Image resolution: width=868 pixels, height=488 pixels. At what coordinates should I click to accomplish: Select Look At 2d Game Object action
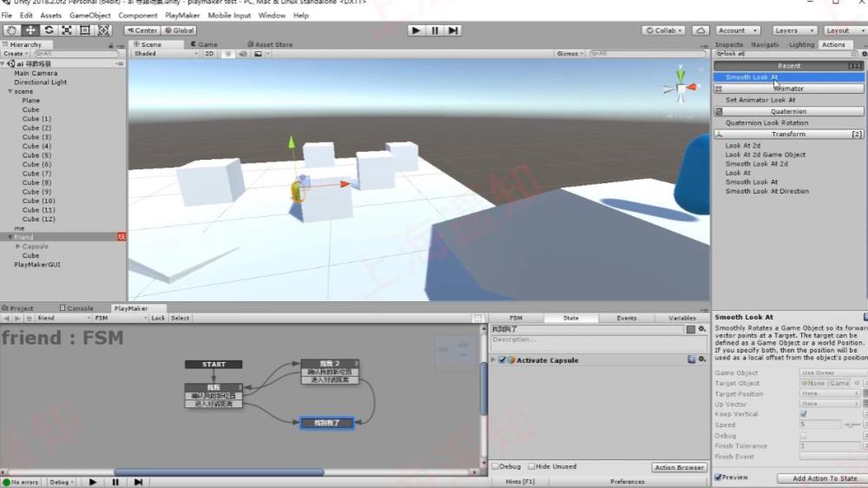(x=765, y=155)
